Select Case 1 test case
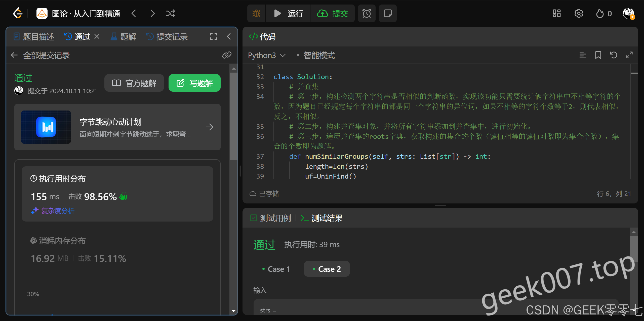 point(276,269)
